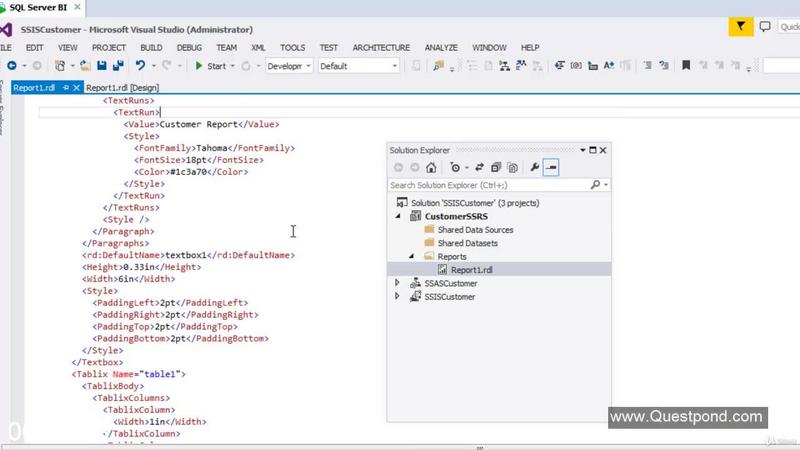Open the TOOLS menu

pyautogui.click(x=292, y=47)
